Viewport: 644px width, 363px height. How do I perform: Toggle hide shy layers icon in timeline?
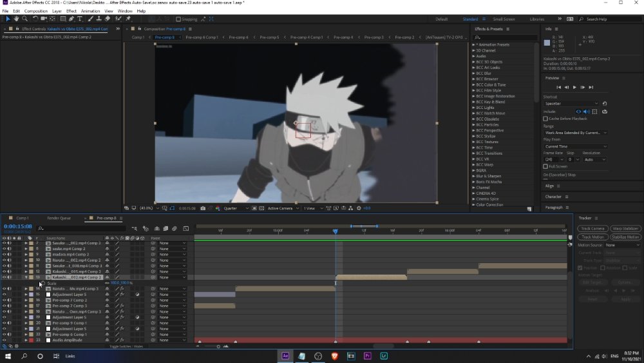[157, 229]
